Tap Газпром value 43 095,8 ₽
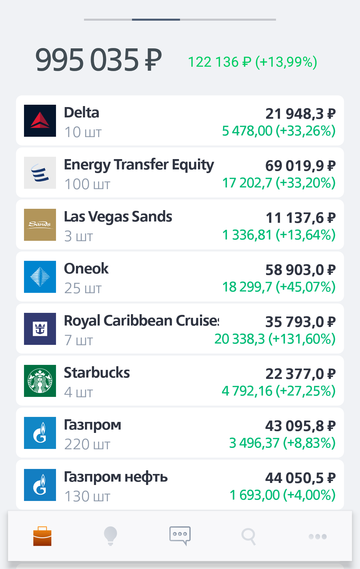360x569 pixels. click(300, 426)
